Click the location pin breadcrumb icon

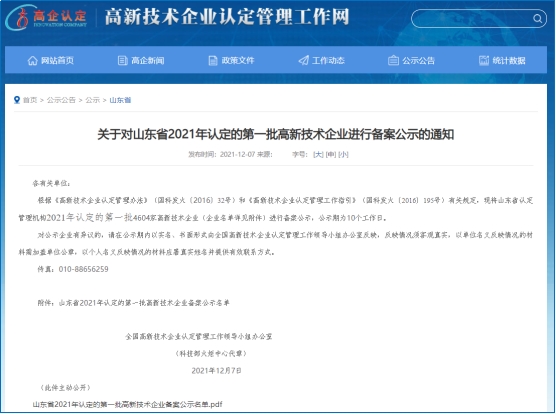(x=17, y=100)
